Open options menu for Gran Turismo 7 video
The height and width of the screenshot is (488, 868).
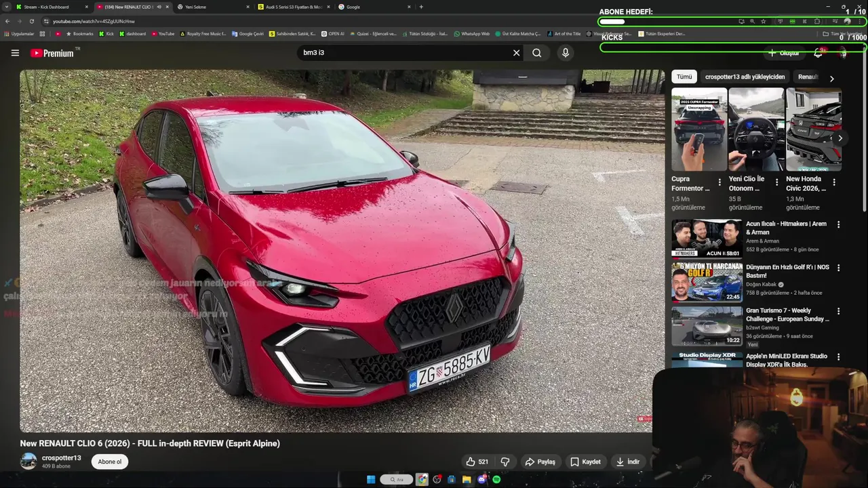pyautogui.click(x=838, y=311)
